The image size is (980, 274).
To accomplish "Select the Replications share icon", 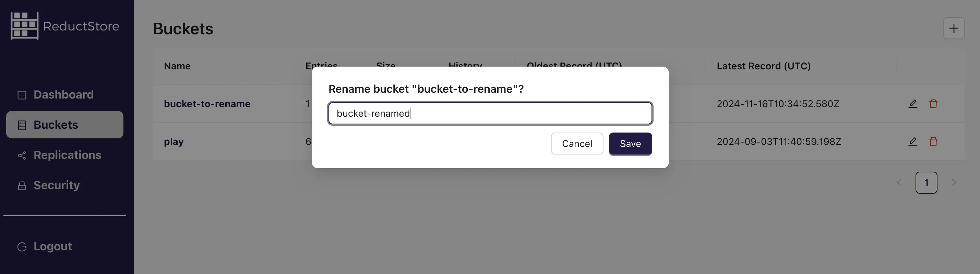I will pyautogui.click(x=22, y=155).
